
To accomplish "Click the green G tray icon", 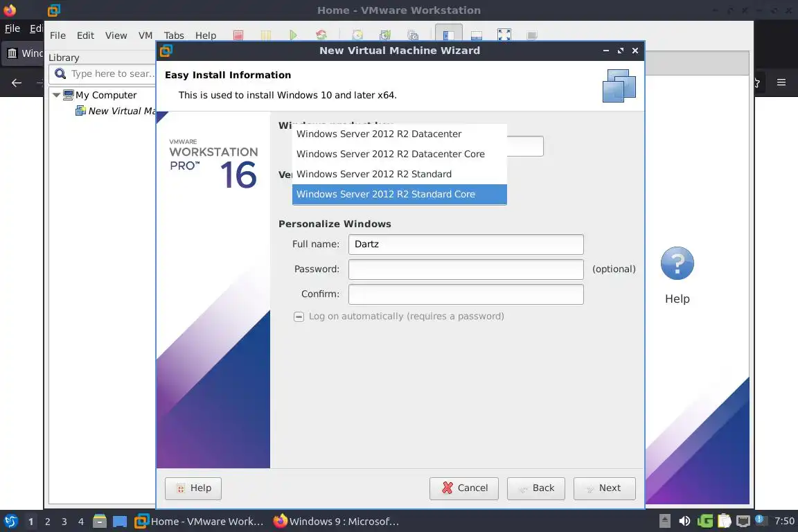I will pos(705,521).
